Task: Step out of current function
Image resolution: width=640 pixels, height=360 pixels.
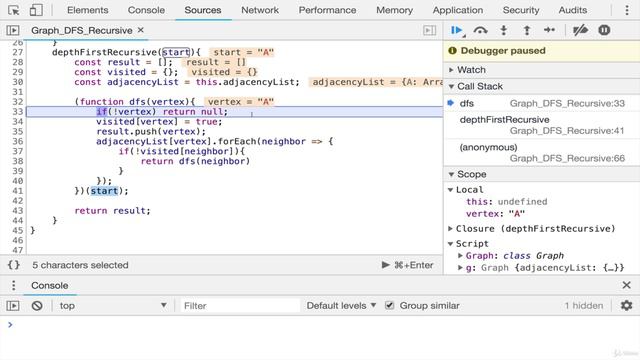Action: point(527,30)
